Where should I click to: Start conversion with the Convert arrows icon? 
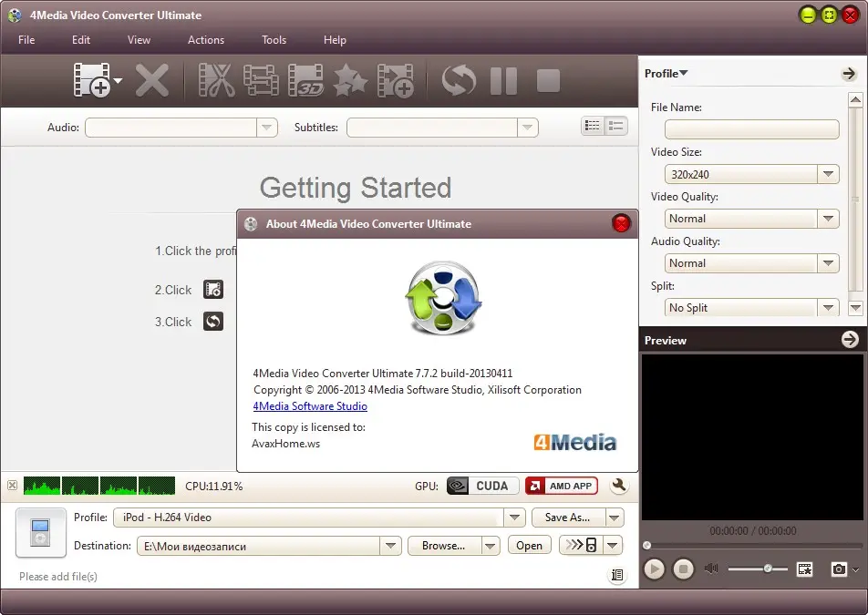tap(459, 81)
